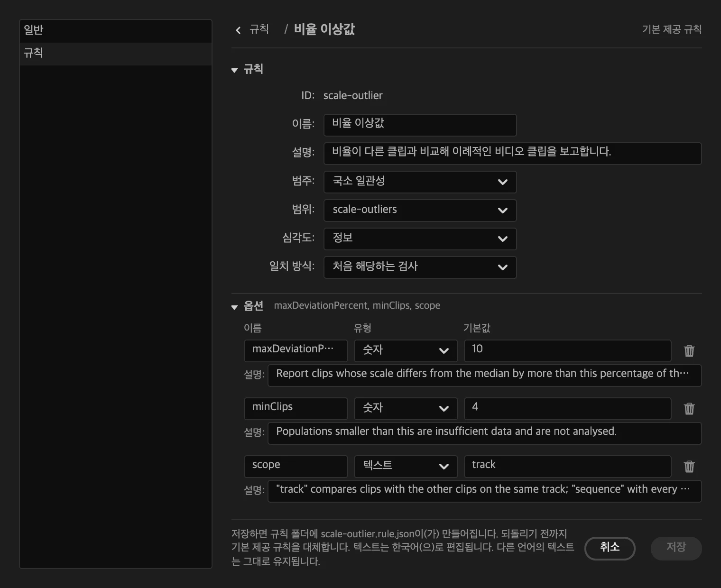
Task: Collapse the 옵션 section
Action: click(234, 307)
